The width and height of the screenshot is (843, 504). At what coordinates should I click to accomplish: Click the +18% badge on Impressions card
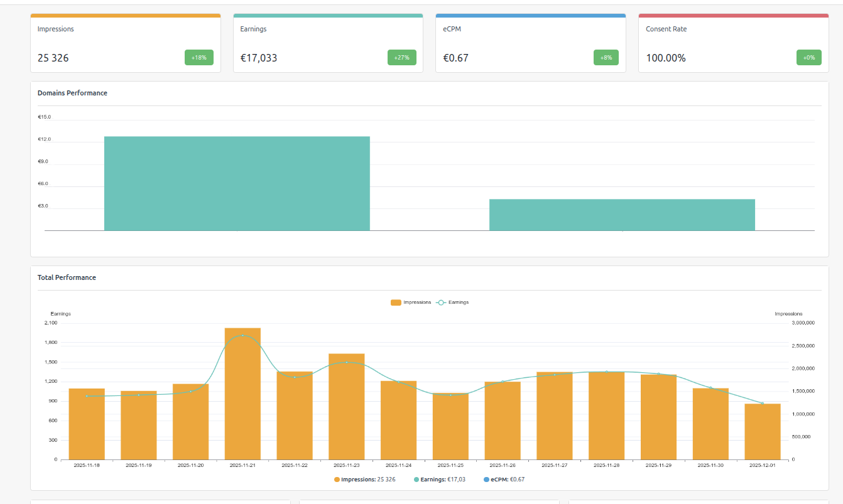(x=199, y=58)
